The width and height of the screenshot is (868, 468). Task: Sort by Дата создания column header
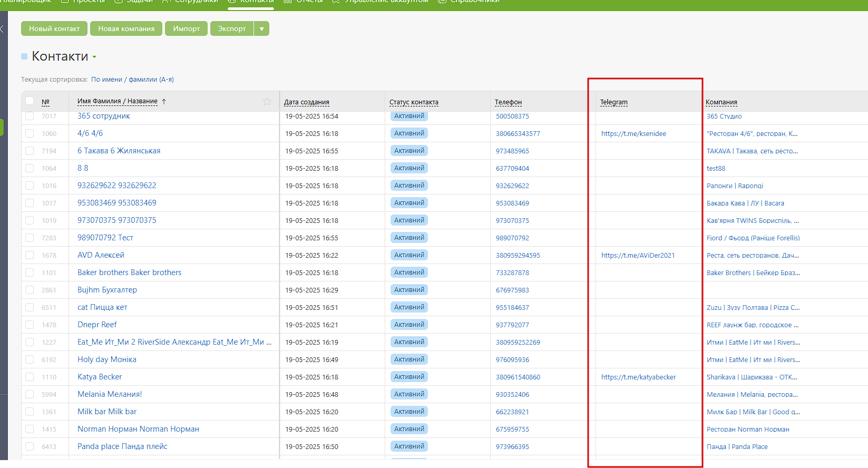pos(307,102)
